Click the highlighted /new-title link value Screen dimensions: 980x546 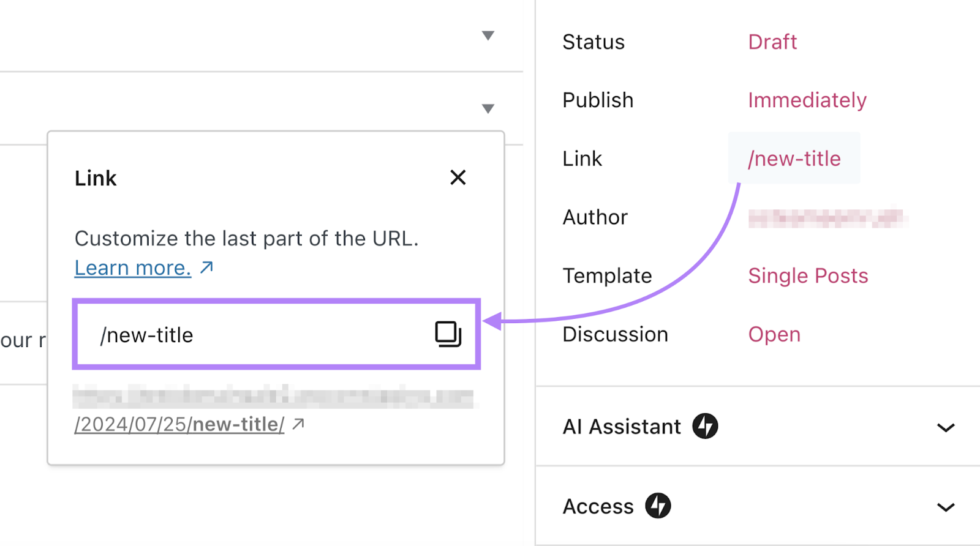(794, 158)
